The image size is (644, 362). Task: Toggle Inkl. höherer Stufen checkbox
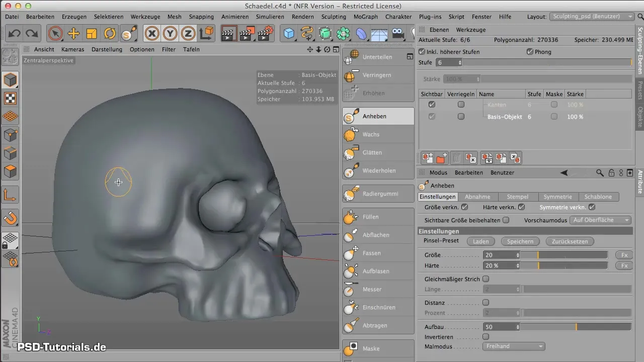coord(422,52)
